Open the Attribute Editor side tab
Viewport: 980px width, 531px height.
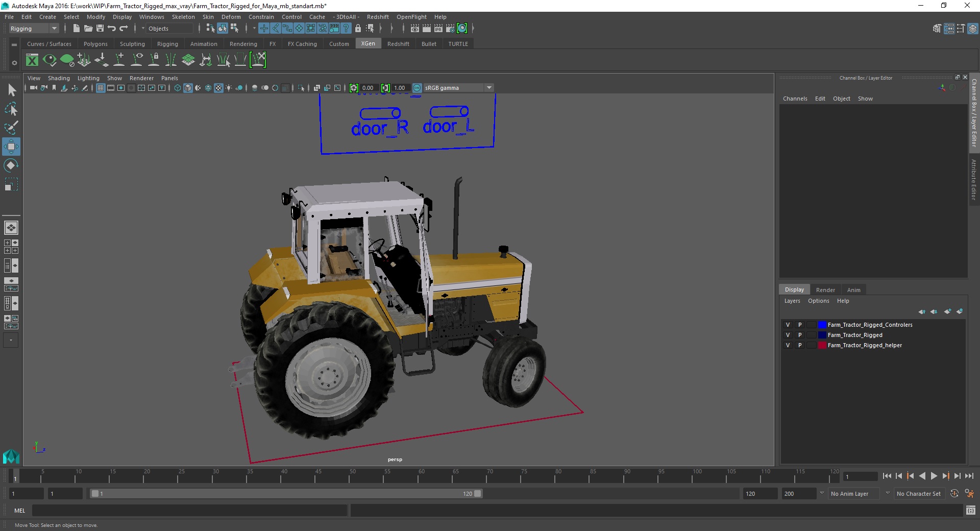(974, 180)
